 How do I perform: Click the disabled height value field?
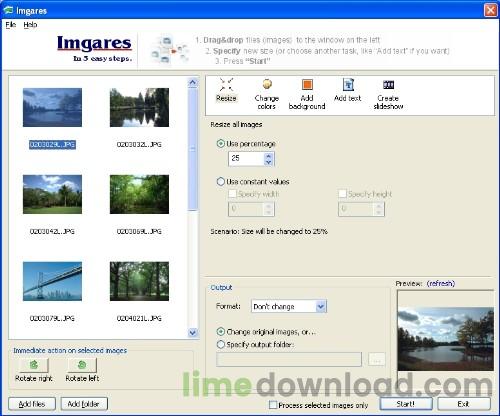[356, 209]
